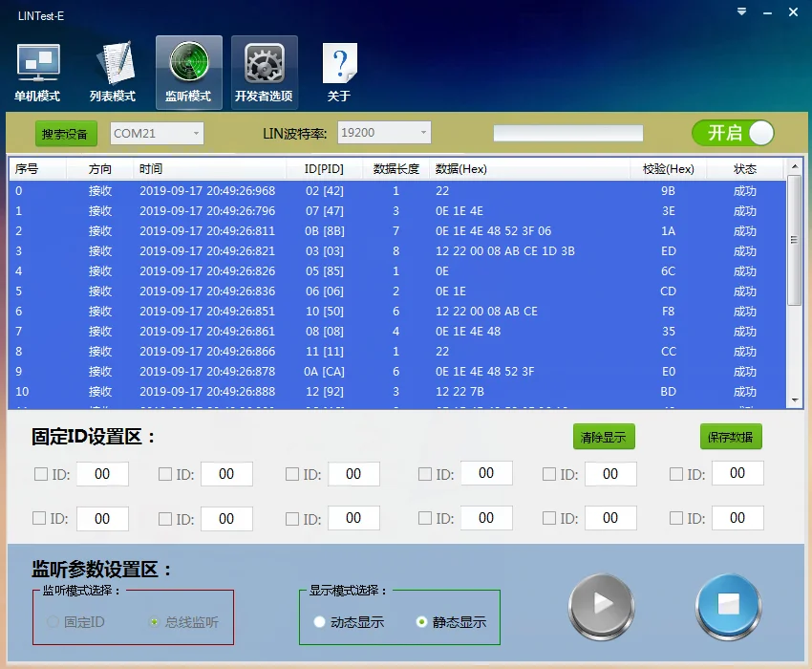Viewport: 812px width, 669px height.
Task: Click the table scrollbar down arrow
Action: 796,401
